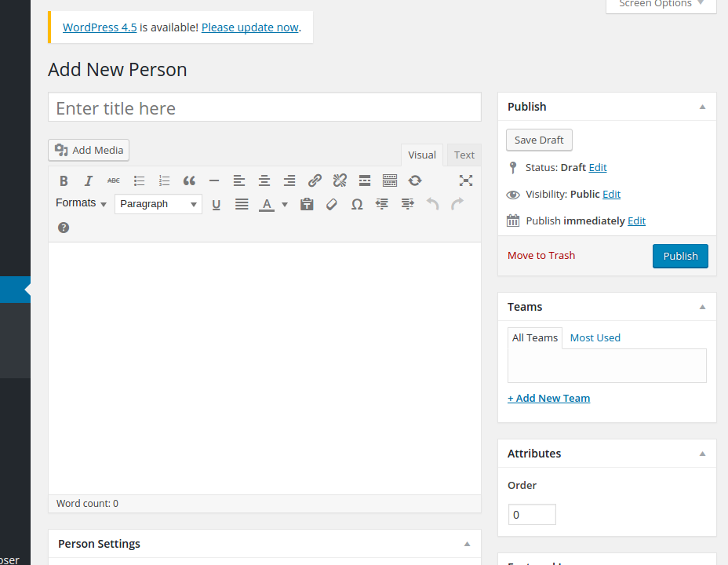This screenshot has width=728, height=565.
Task: Click the Save Draft button
Action: (x=539, y=140)
